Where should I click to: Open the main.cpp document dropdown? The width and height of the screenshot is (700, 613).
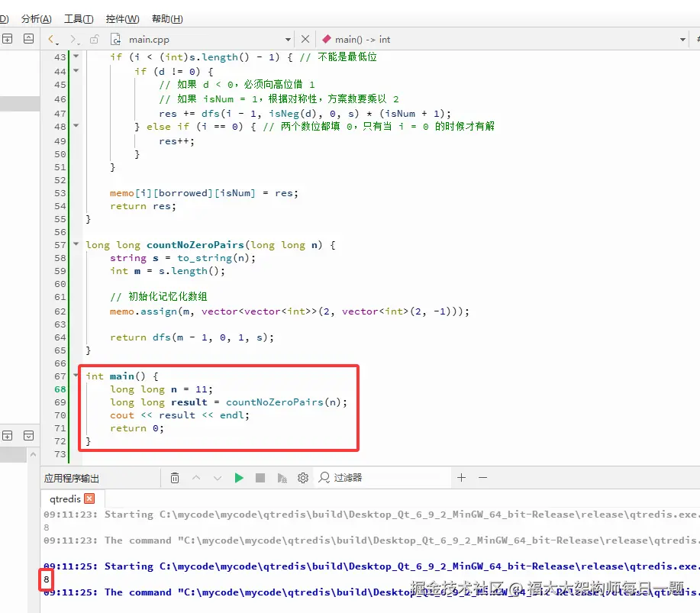click(x=288, y=40)
